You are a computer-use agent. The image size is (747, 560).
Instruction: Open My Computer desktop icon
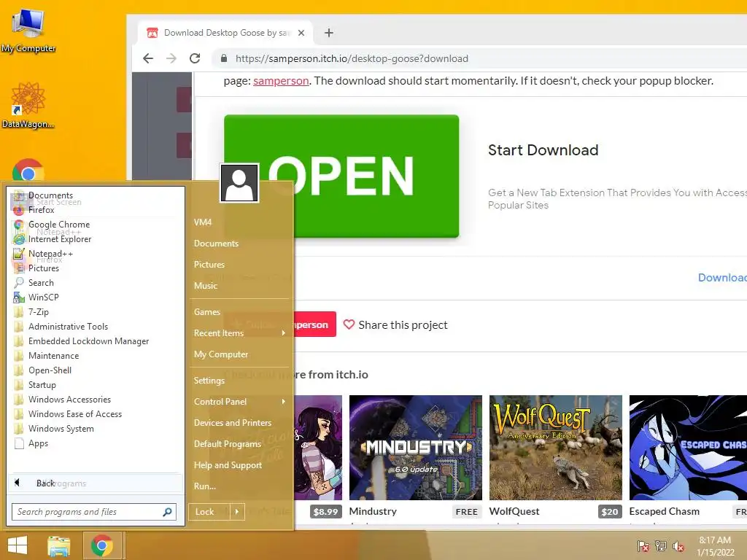point(28,29)
